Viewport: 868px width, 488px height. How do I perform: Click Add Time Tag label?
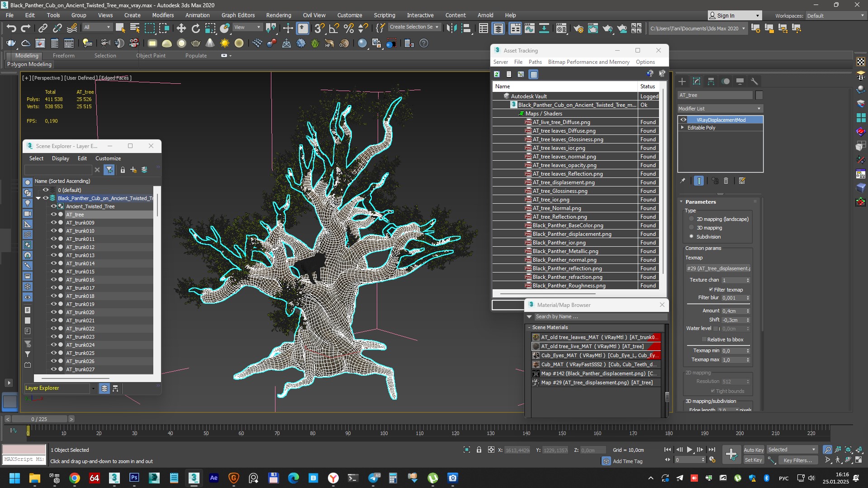pos(627,461)
